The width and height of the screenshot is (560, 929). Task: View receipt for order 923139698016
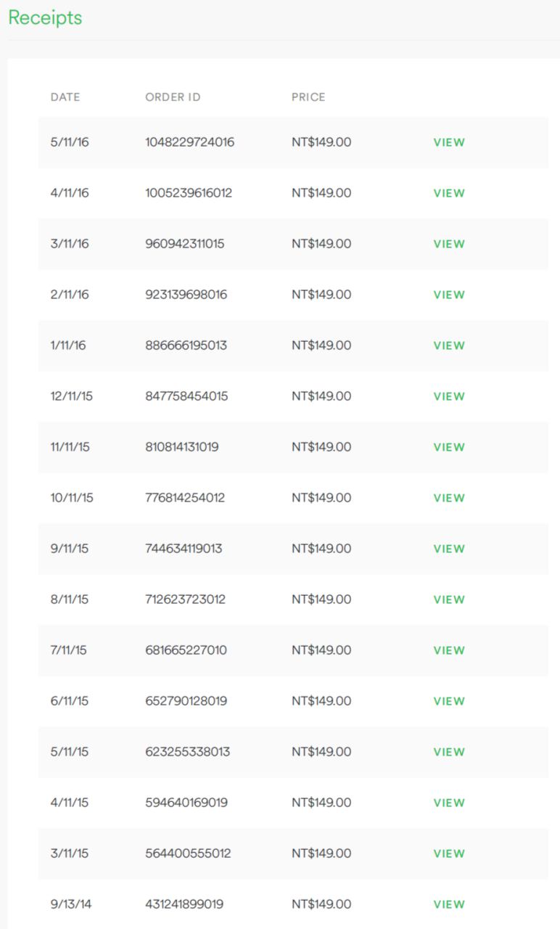click(x=449, y=295)
